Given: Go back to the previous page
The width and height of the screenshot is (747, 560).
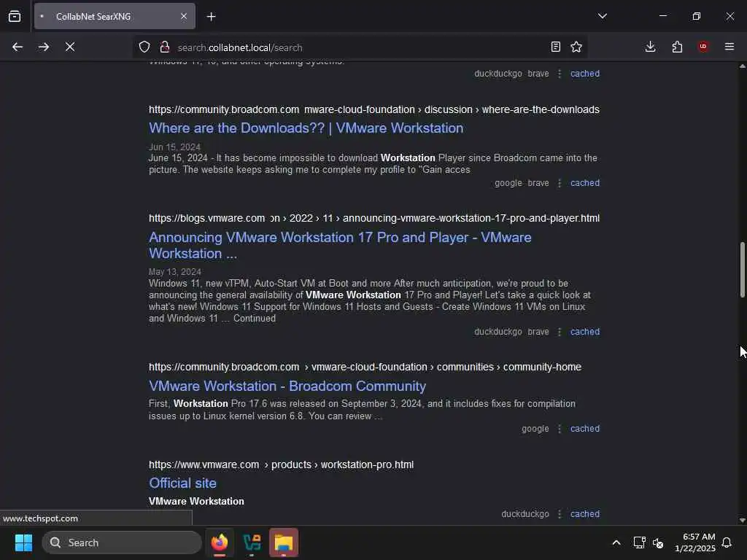Looking at the screenshot, I should click(18, 47).
